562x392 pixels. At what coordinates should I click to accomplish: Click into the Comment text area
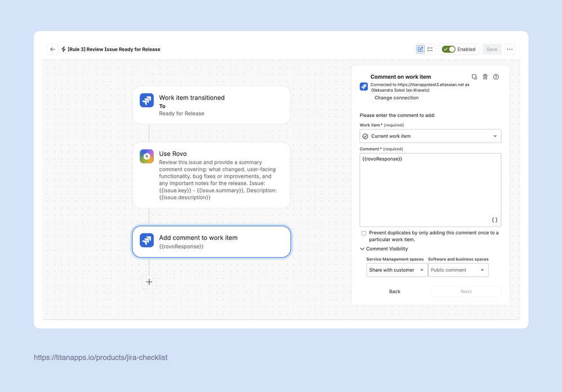430,190
